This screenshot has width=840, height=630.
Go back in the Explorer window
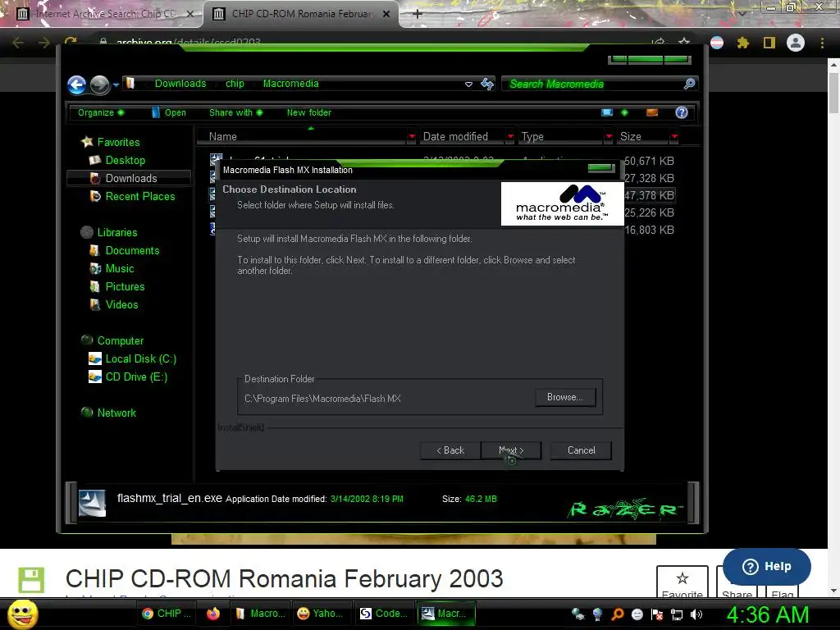(76, 84)
